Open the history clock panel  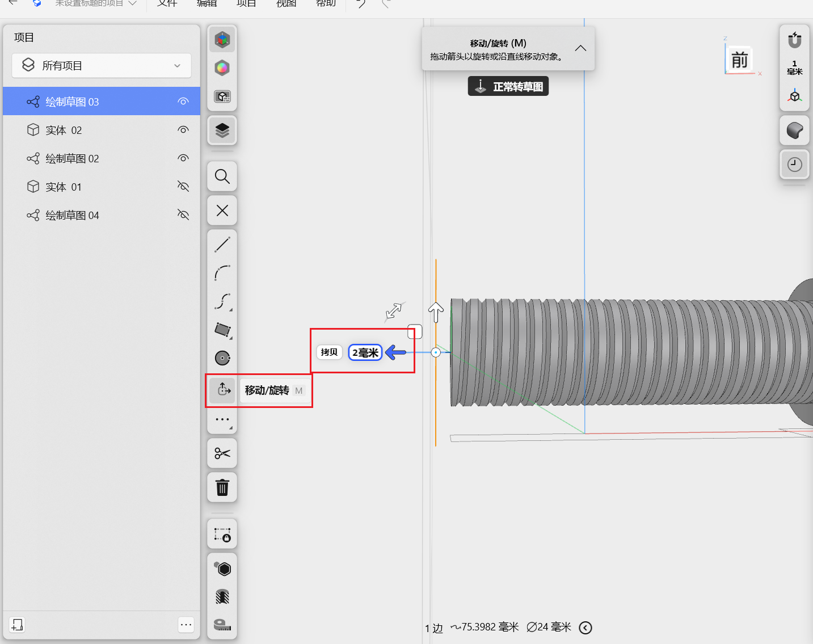795,165
